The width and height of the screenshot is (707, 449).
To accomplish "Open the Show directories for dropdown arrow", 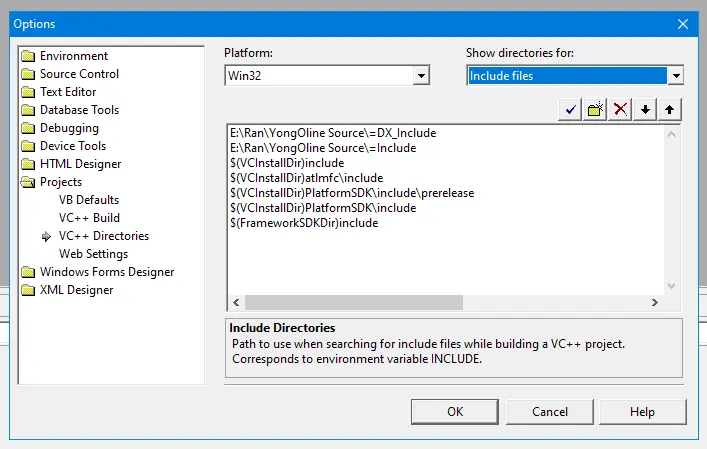I will coord(675,75).
